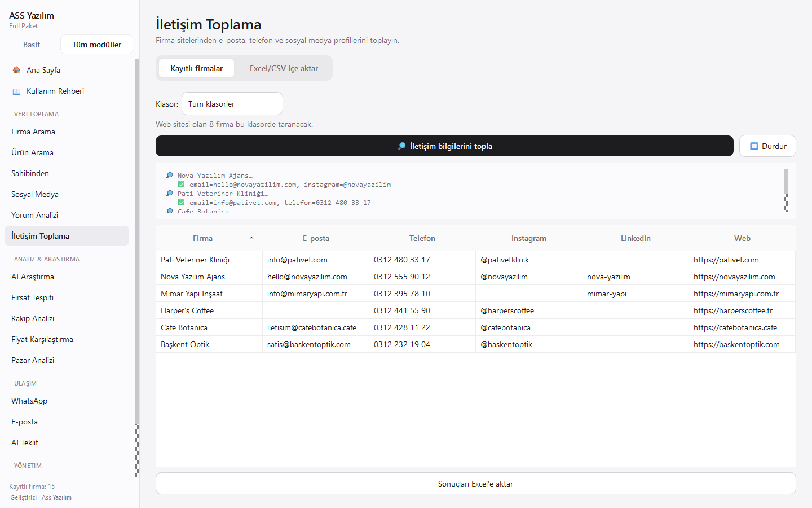Open Yorum Analizi module
The image size is (812, 508).
point(67,215)
